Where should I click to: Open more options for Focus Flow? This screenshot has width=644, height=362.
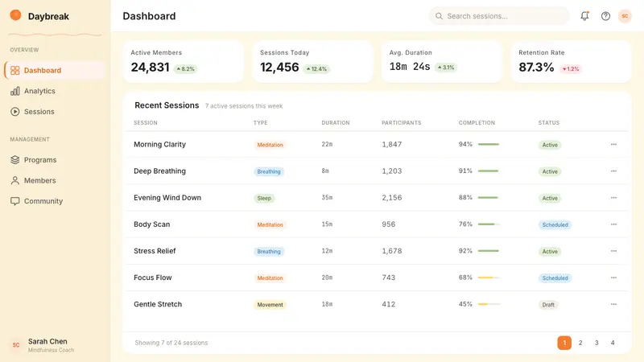[613, 278]
